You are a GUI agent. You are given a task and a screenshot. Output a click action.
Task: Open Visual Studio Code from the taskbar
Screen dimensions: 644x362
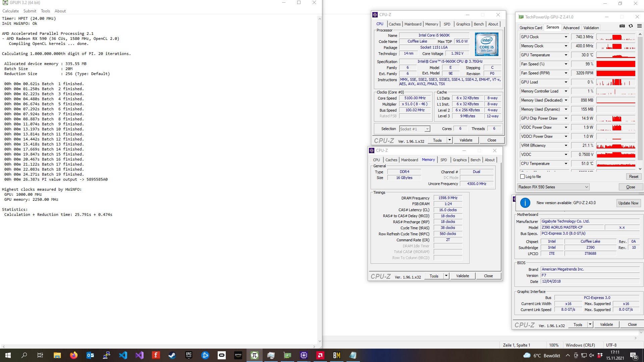pos(123,355)
